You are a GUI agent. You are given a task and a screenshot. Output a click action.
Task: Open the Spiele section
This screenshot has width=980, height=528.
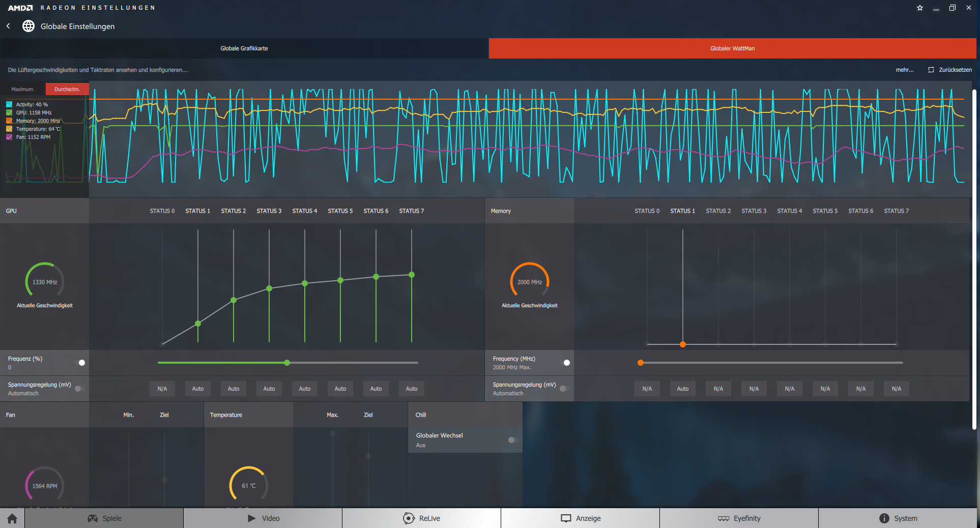(x=104, y=518)
